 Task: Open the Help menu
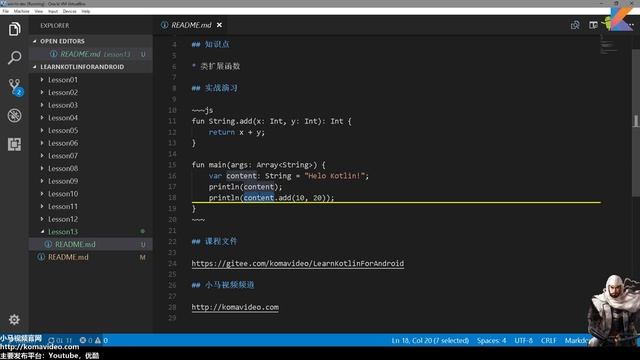click(86, 11)
